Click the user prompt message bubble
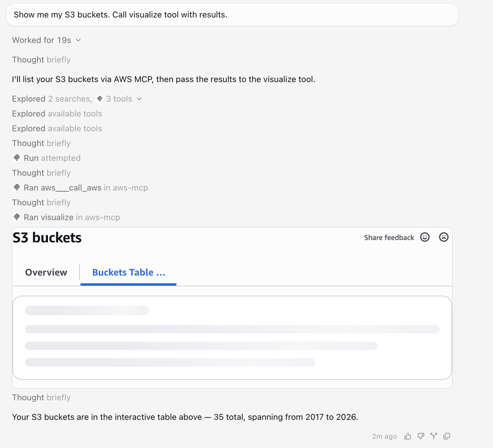The width and height of the screenshot is (493, 448). [x=232, y=15]
